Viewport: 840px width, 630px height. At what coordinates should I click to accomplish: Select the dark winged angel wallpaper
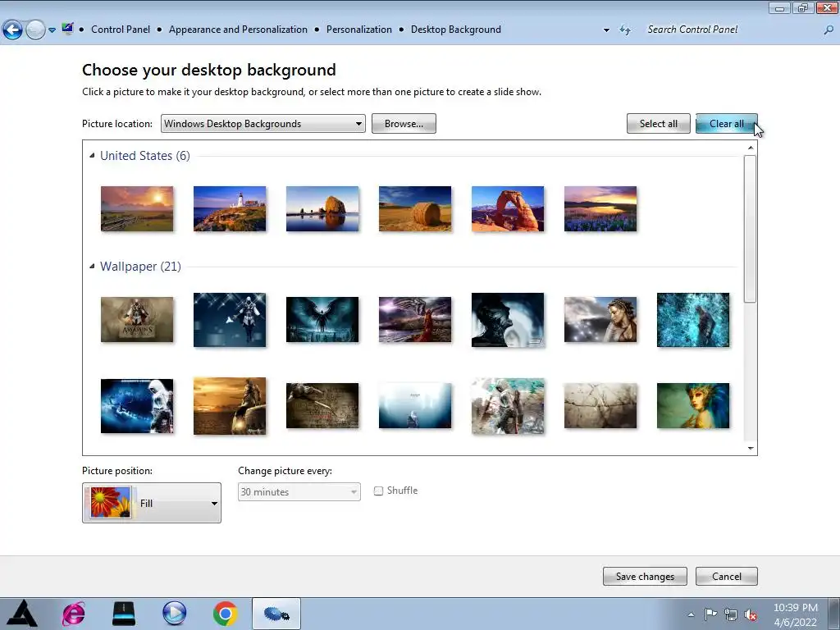tap(322, 320)
